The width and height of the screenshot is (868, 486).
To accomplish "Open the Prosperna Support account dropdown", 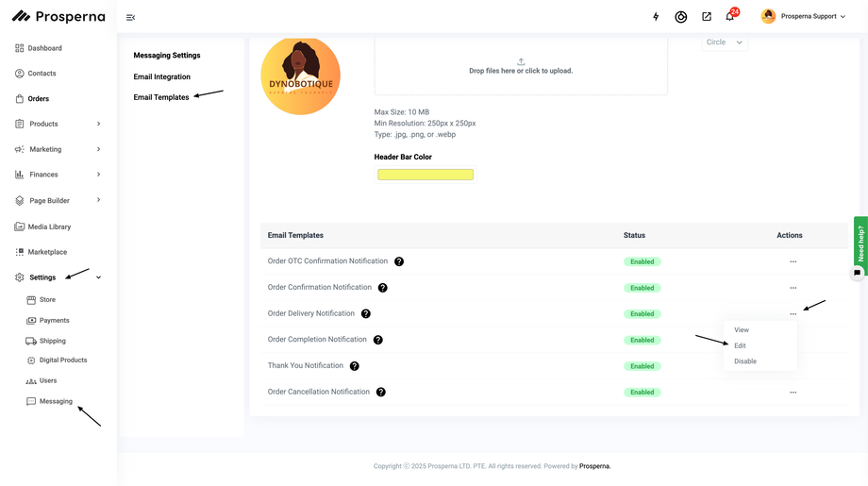I will pyautogui.click(x=804, y=16).
